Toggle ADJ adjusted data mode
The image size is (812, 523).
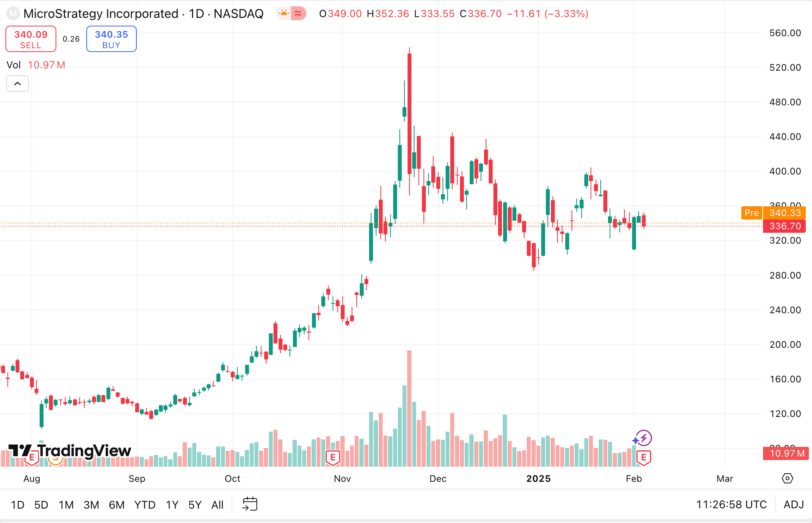click(x=794, y=504)
